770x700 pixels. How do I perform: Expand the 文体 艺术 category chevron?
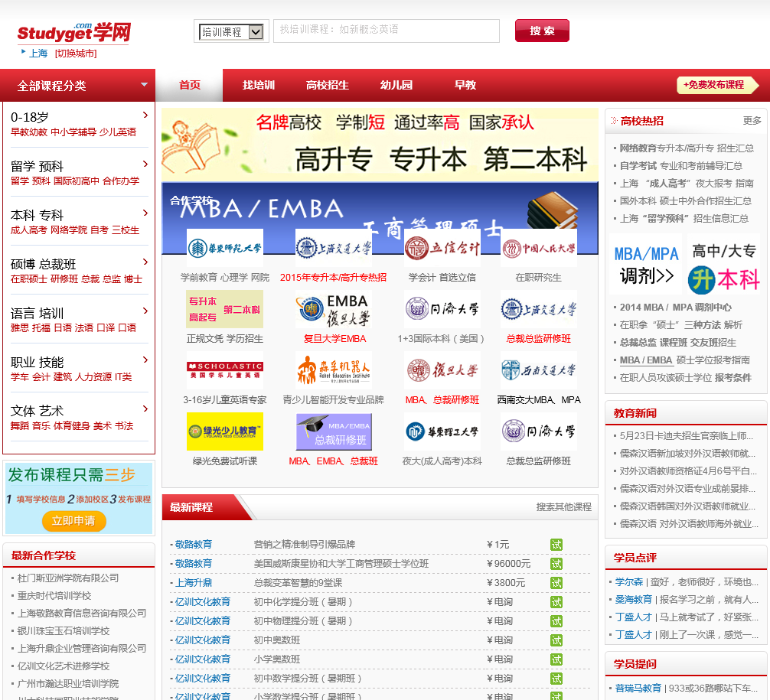tap(145, 409)
